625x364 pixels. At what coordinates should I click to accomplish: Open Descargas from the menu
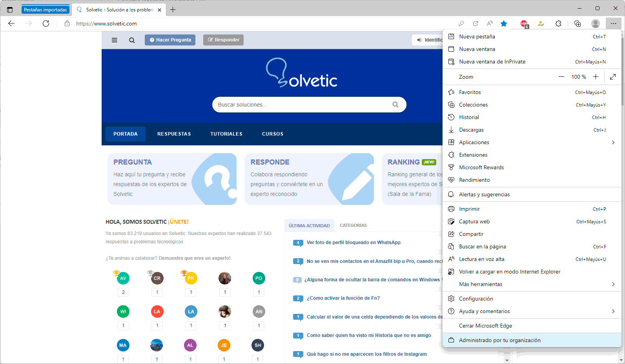pos(532,130)
